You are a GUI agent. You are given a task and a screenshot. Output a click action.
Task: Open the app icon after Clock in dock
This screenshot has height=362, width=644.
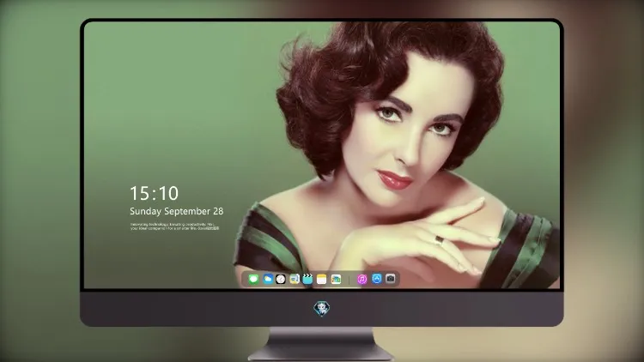pos(294,279)
